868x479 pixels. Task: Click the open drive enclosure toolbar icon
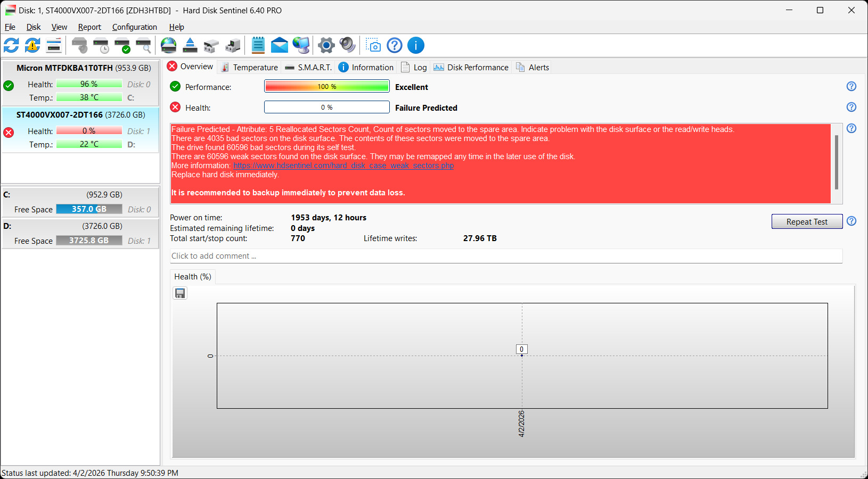[211, 45]
